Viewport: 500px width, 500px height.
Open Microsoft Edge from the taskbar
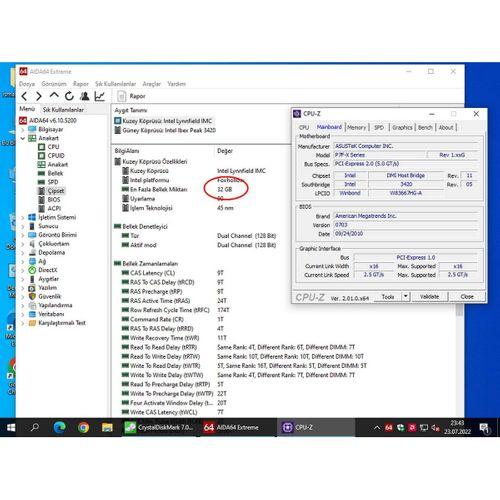pyautogui.click(x=59, y=427)
